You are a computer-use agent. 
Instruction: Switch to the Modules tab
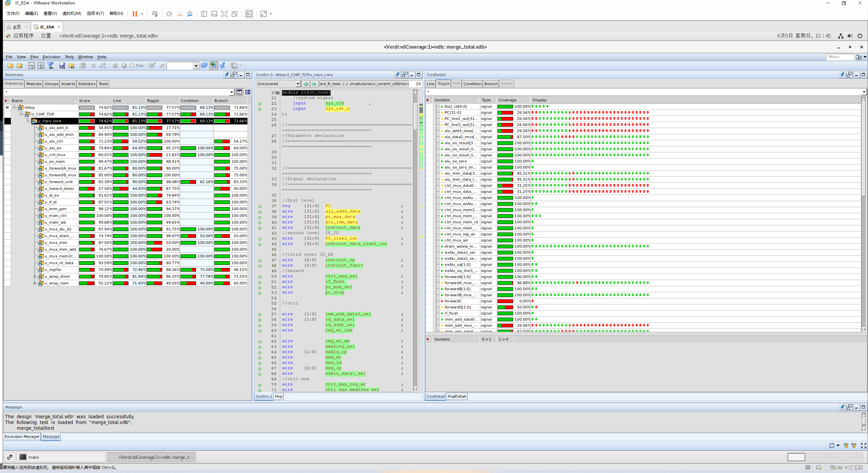pos(34,84)
